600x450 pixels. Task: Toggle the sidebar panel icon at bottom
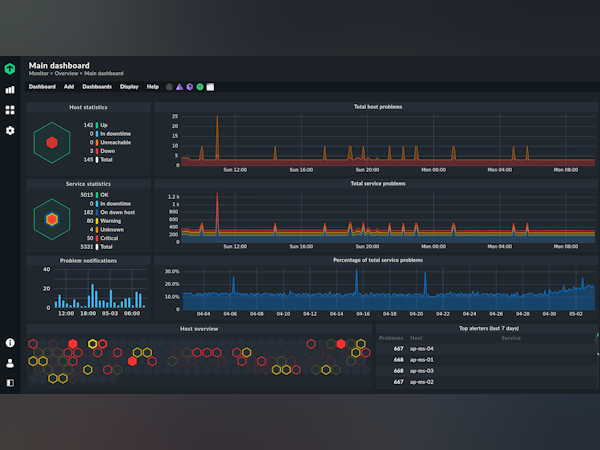(10, 383)
